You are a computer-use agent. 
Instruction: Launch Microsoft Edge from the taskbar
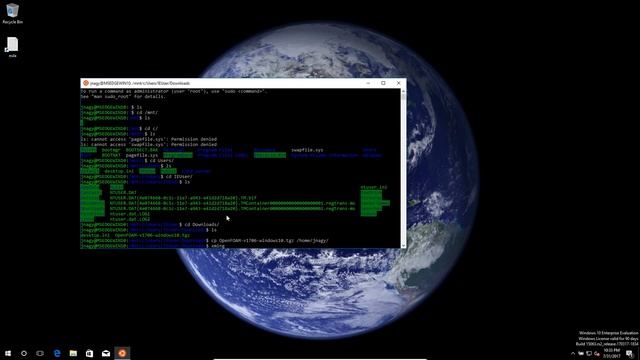coord(57,353)
